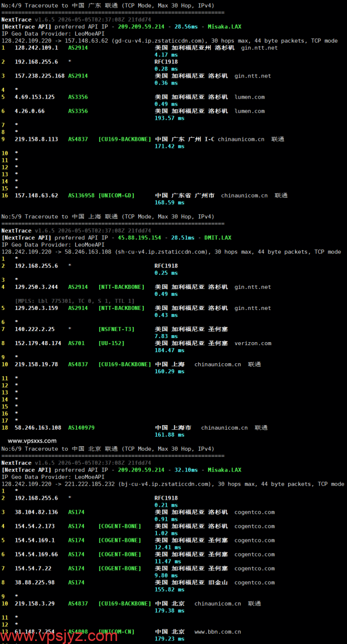Click hop IP 140.222.2.25

tap(35, 330)
